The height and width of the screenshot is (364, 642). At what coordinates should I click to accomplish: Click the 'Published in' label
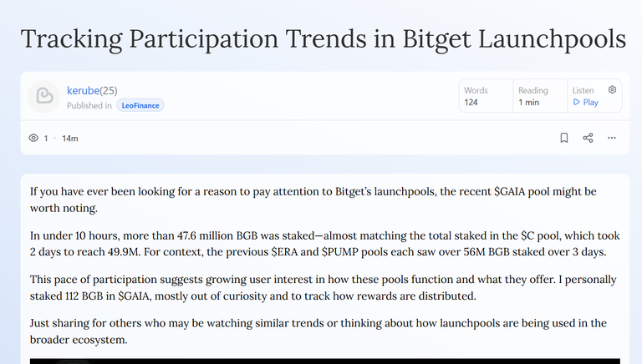tap(89, 105)
